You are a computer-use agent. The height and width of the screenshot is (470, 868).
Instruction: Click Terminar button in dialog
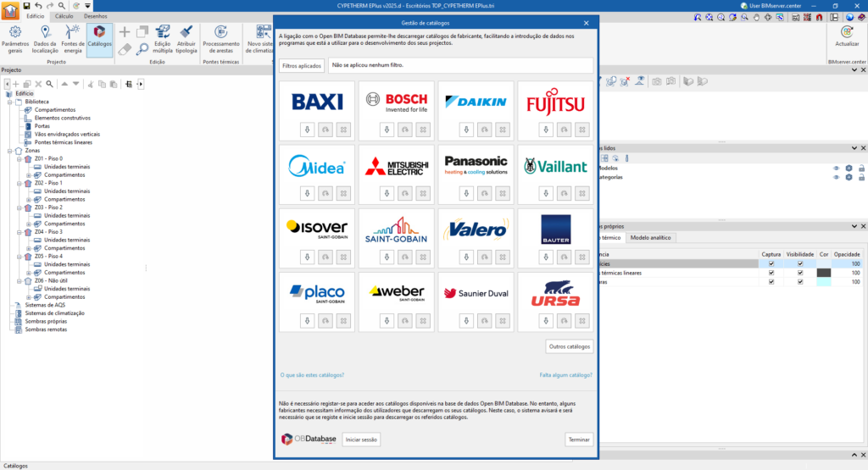point(579,440)
